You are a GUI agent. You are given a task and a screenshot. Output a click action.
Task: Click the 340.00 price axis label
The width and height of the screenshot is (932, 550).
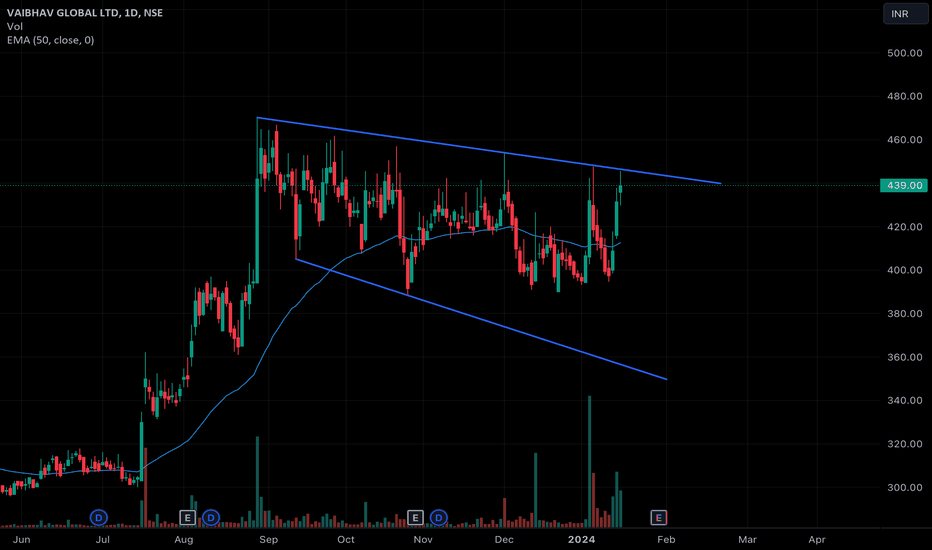905,400
